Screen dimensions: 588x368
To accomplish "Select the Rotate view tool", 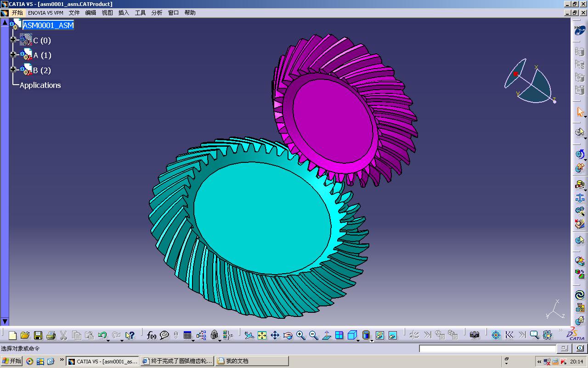I will (288, 335).
